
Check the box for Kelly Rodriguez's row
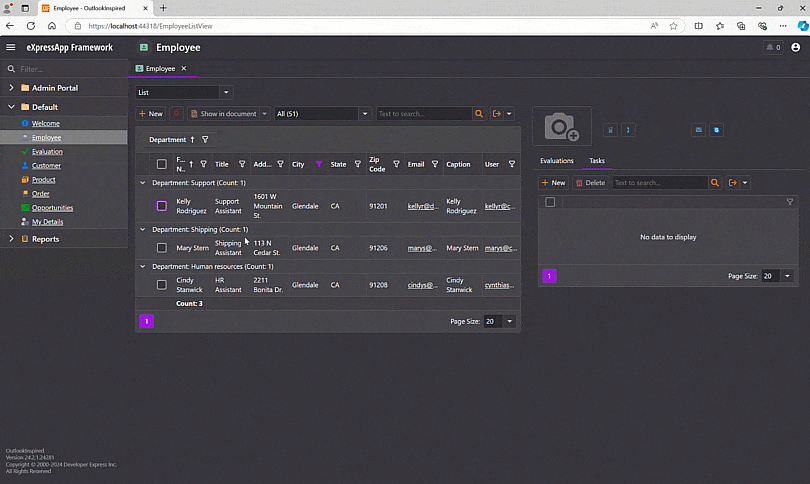162,206
